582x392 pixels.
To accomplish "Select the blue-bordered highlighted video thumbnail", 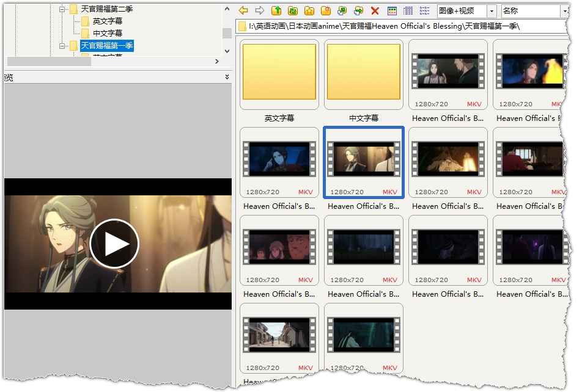I will (364, 162).
